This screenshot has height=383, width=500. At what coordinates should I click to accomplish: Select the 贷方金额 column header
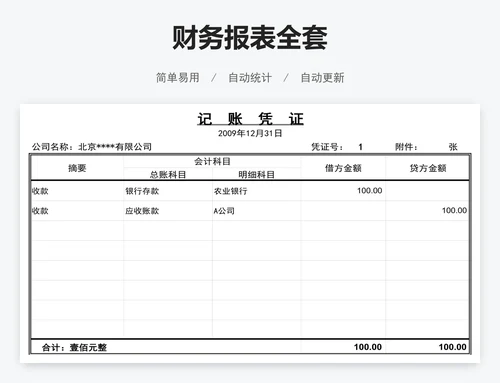(x=428, y=168)
